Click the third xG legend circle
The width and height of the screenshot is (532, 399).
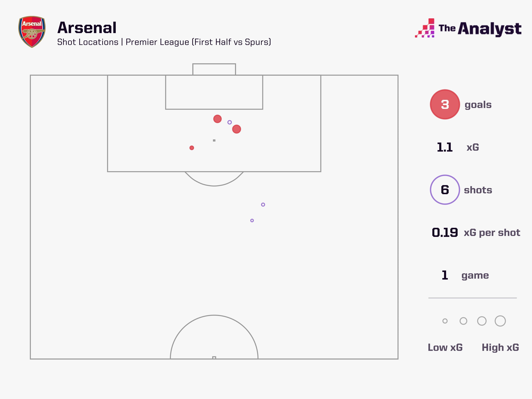coord(482,321)
